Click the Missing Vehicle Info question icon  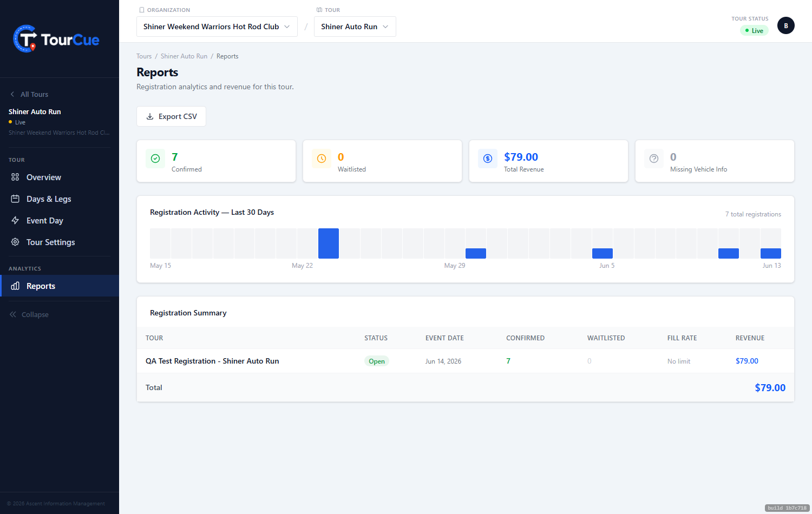(654, 159)
